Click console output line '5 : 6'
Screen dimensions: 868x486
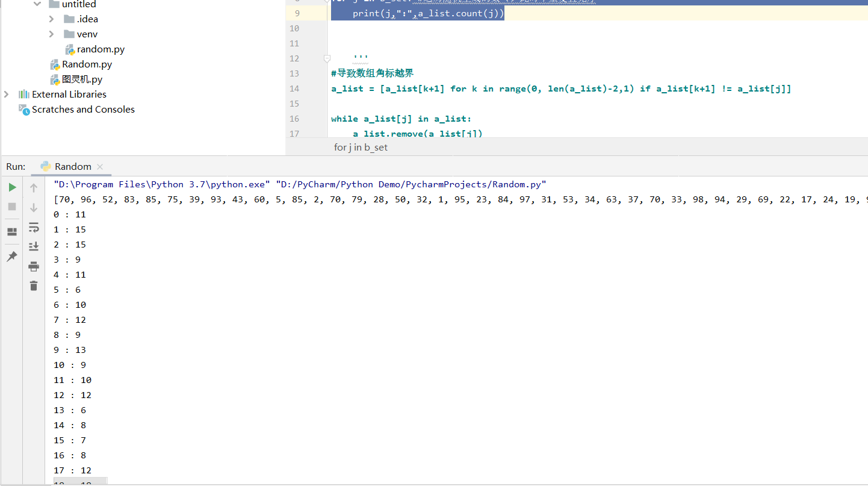coord(67,290)
